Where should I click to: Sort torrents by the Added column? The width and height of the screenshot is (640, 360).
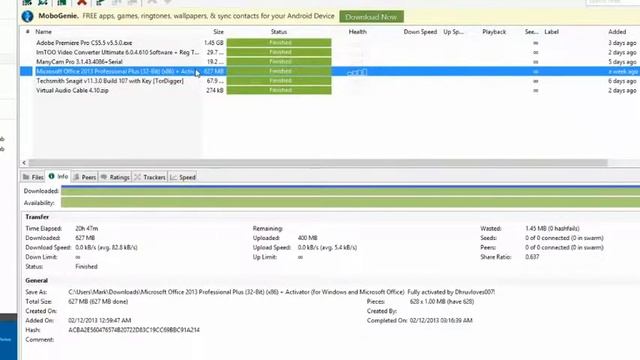(617, 32)
